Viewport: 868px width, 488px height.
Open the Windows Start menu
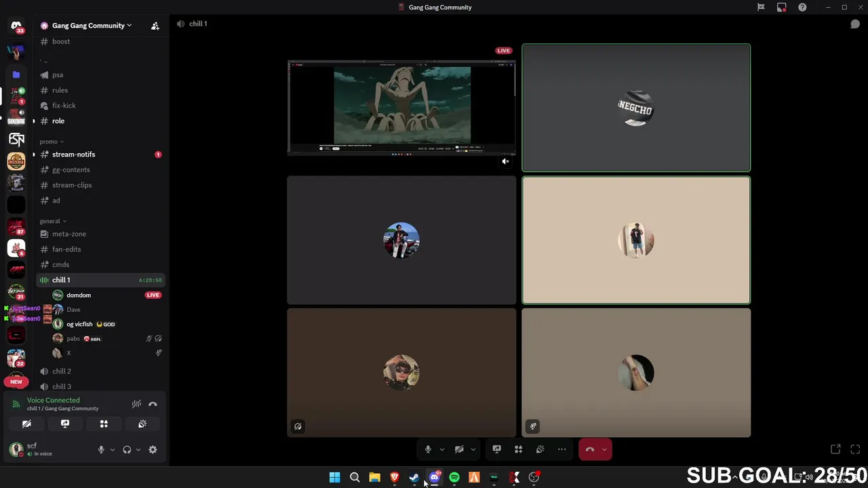point(334,478)
